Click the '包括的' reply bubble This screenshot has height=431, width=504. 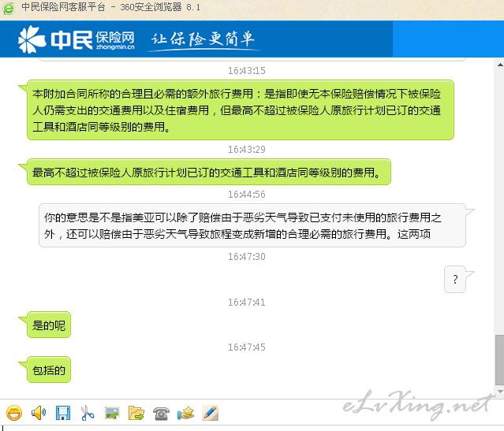pyautogui.click(x=49, y=370)
